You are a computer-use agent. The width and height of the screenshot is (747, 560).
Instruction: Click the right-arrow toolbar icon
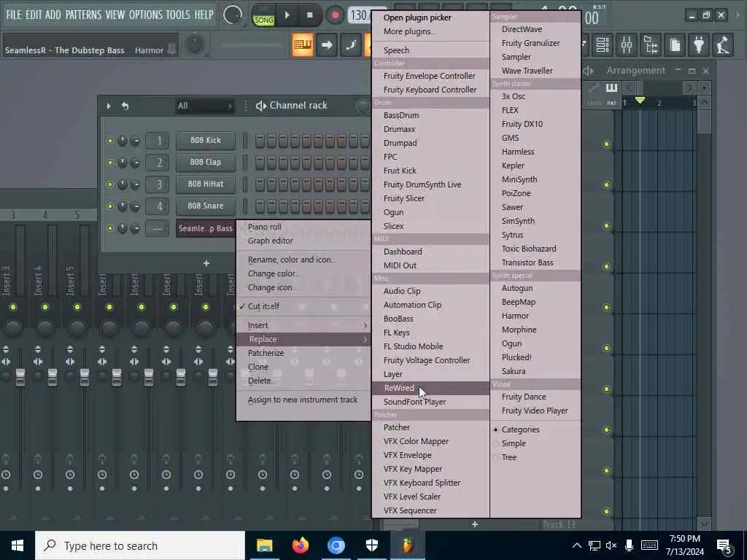point(327,45)
